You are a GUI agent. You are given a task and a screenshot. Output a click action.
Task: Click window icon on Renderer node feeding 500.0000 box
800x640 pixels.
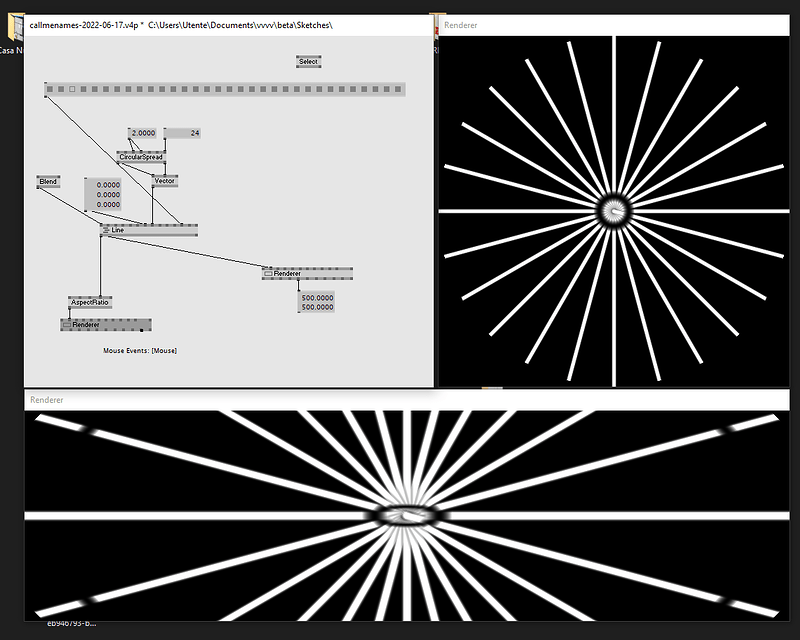(x=268, y=274)
